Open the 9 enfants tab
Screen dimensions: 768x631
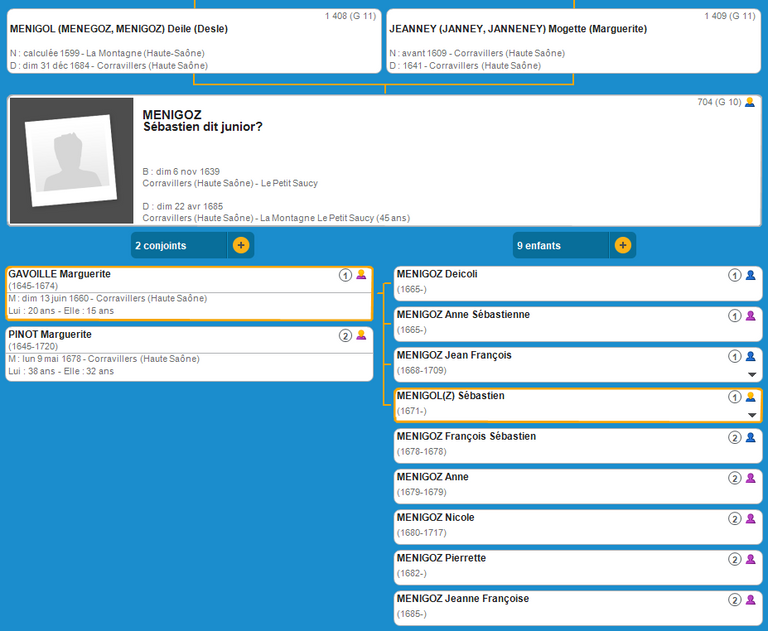tap(560, 245)
